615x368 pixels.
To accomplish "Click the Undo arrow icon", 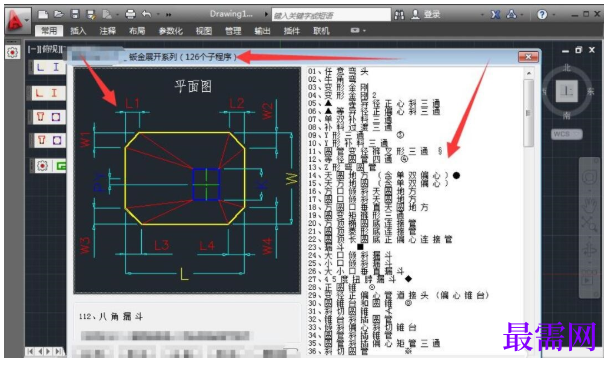I will point(146,15).
